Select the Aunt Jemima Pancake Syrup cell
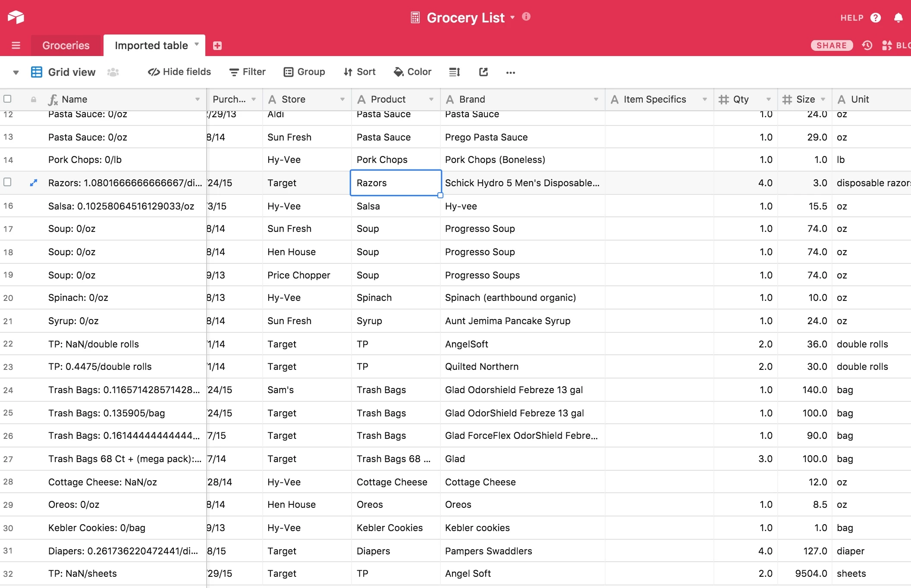 click(522, 321)
